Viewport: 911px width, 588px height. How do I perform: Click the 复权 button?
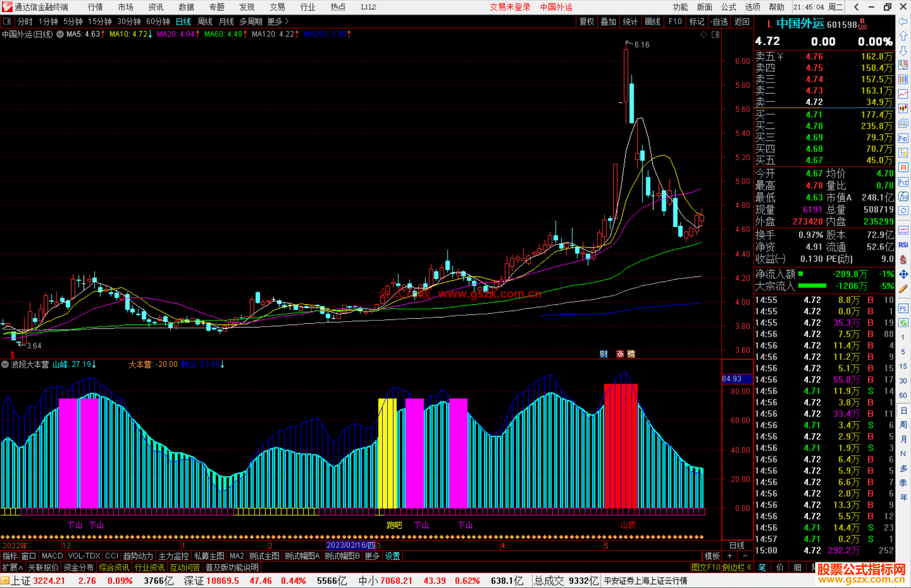click(x=587, y=21)
